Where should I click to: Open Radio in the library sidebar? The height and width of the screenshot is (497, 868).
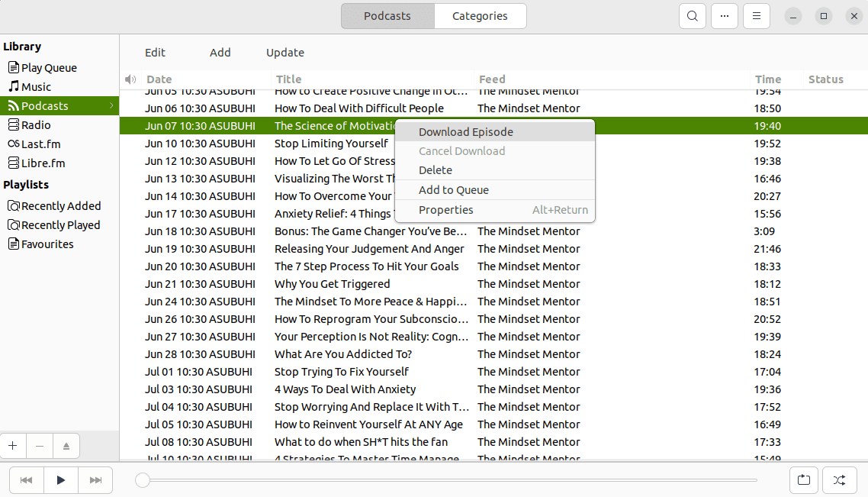36,125
